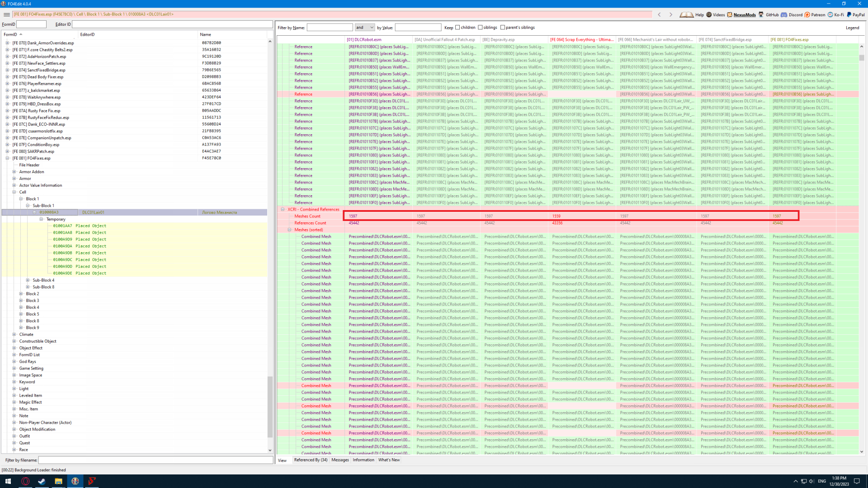Click the back navigation arrow
Screen dimensions: 868x488
coord(659,14)
